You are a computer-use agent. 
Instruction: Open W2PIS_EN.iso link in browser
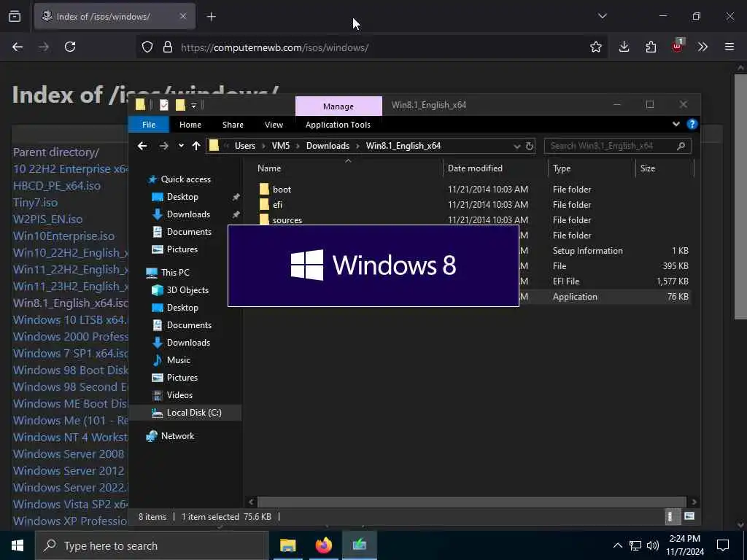[47, 219]
